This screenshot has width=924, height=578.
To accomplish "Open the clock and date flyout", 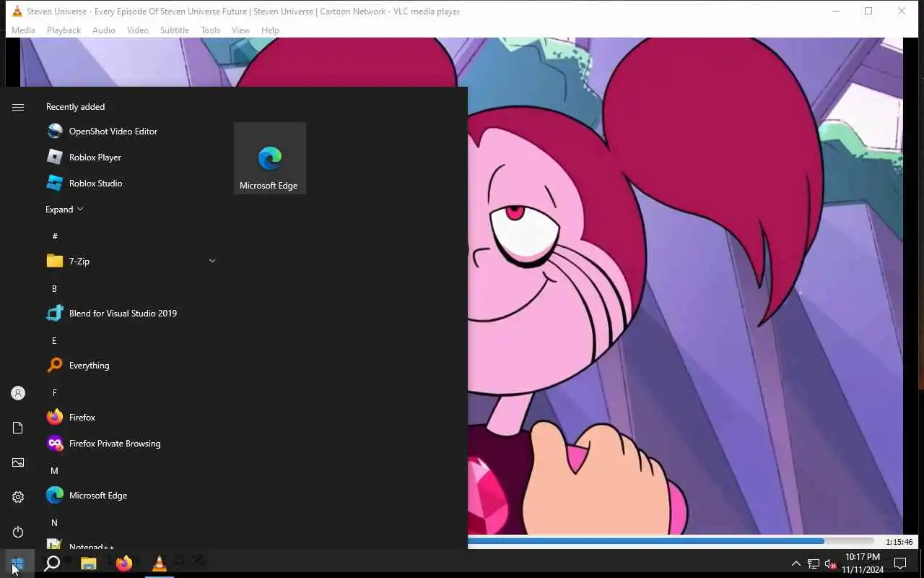I will click(863, 564).
